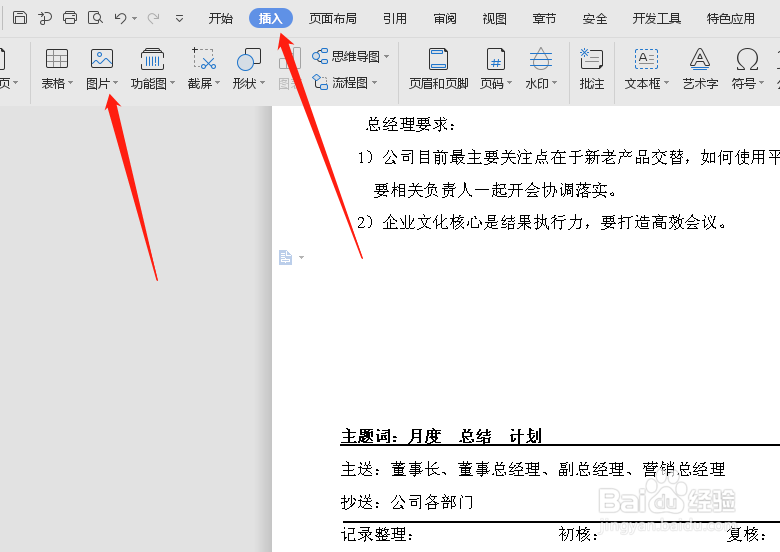This screenshot has height=552, width=780.
Task: Expand the 形状 dropdown arrow
Action: pos(262,83)
